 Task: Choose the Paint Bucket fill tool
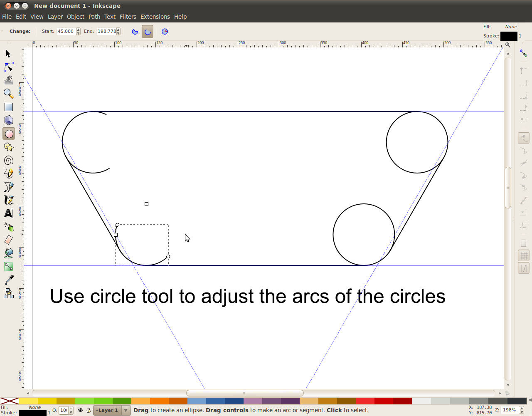tap(9, 253)
